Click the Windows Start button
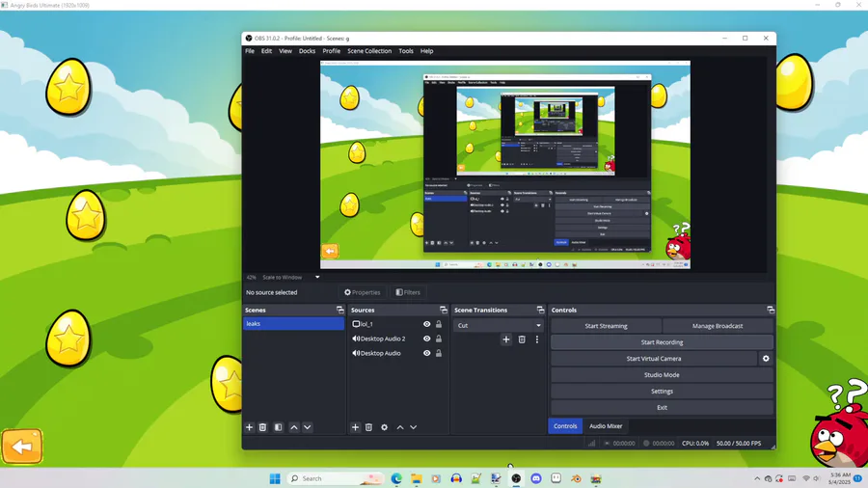This screenshot has width=868, height=488. (x=275, y=478)
